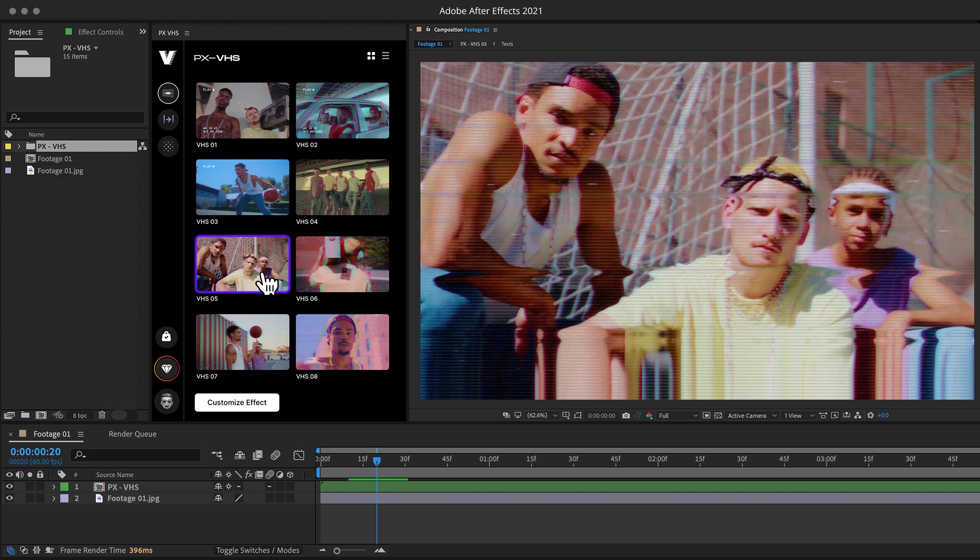The image size is (980, 560).
Task: Click the timeline zoom slider
Action: tap(337, 550)
